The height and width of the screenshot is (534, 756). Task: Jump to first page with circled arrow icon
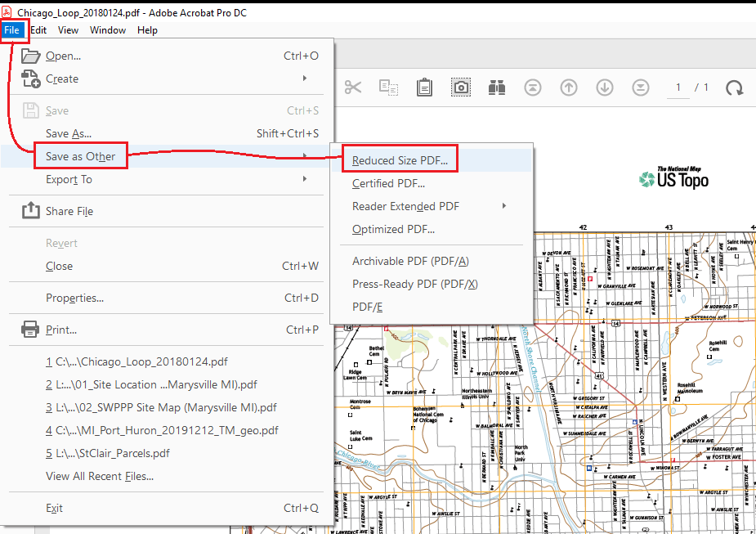[x=532, y=87]
